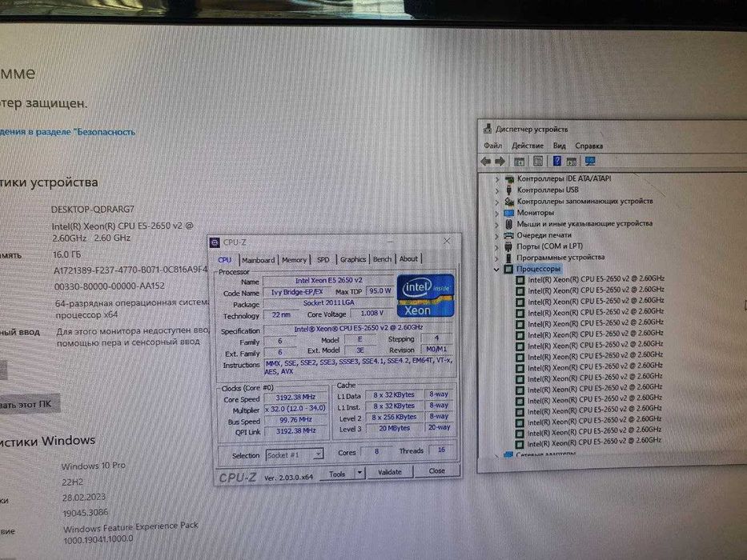Image resolution: width=747 pixels, height=560 pixels.
Task: Open the Безопасность section link
Action: pyautogui.click(x=67, y=132)
